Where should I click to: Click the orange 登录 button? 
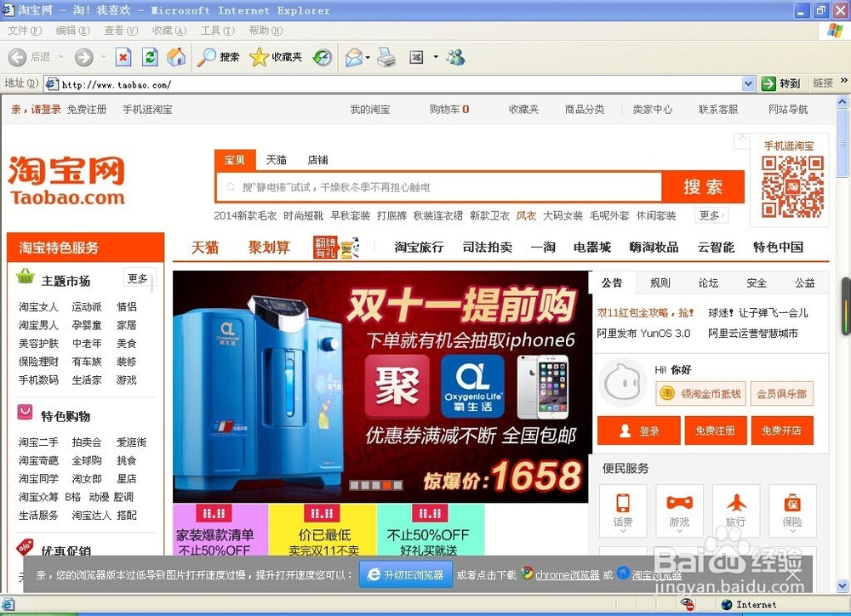tap(639, 431)
